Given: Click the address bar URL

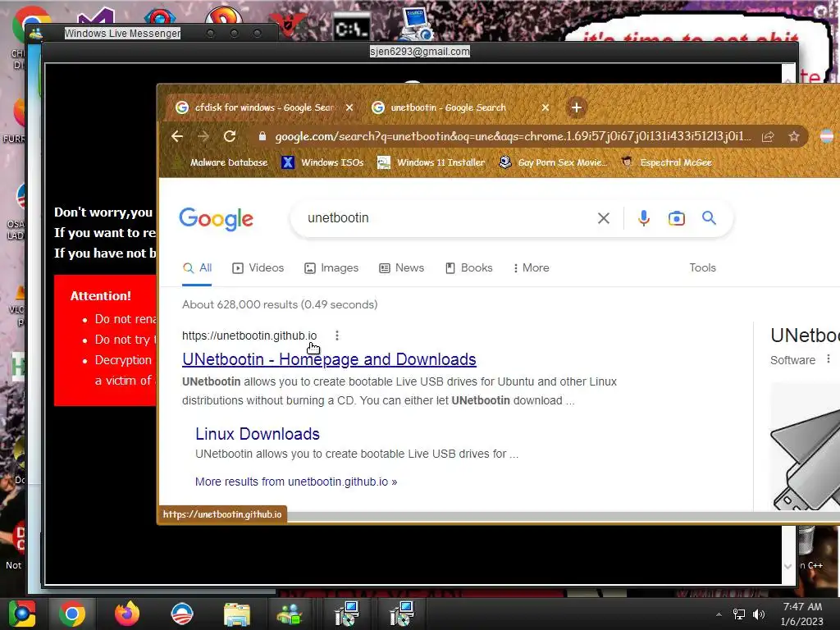Looking at the screenshot, I should coord(513,137).
